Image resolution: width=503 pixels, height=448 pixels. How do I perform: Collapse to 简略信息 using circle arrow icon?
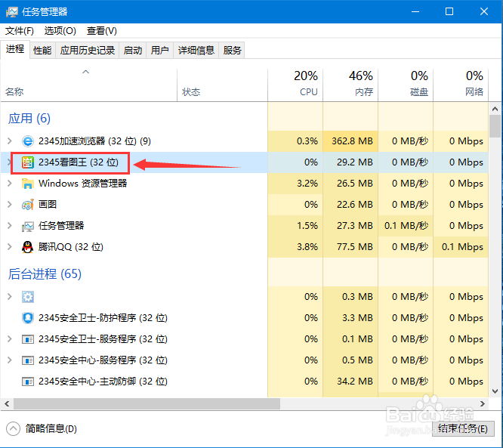[13, 429]
